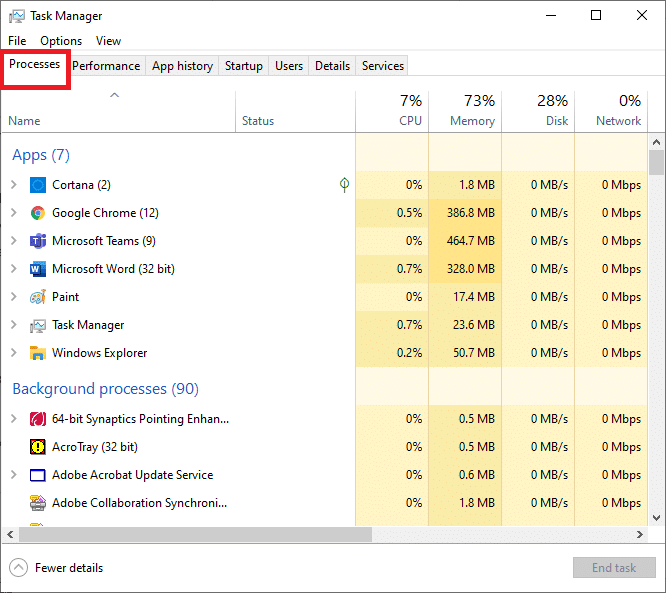Click the Synaptics Pointing red icon
This screenshot has height=593, width=666.
pos(38,419)
